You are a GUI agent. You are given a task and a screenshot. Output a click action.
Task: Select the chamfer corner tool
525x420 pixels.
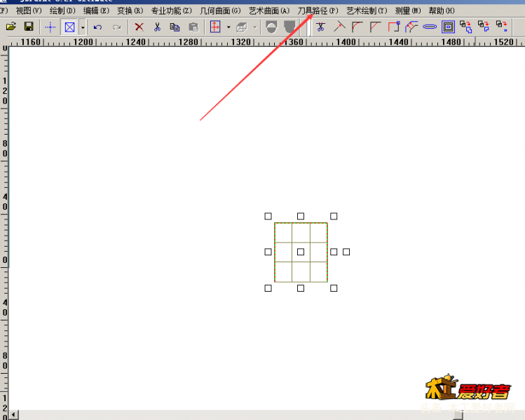point(375,27)
